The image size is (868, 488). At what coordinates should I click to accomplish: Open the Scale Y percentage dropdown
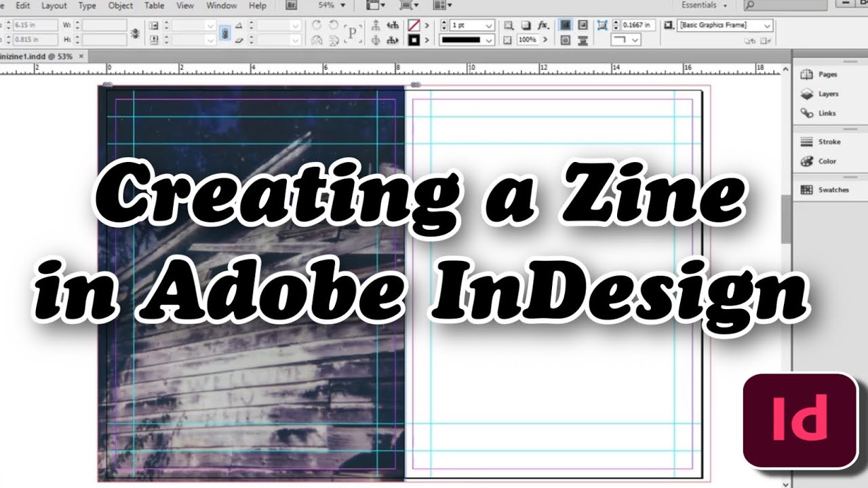click(x=210, y=40)
